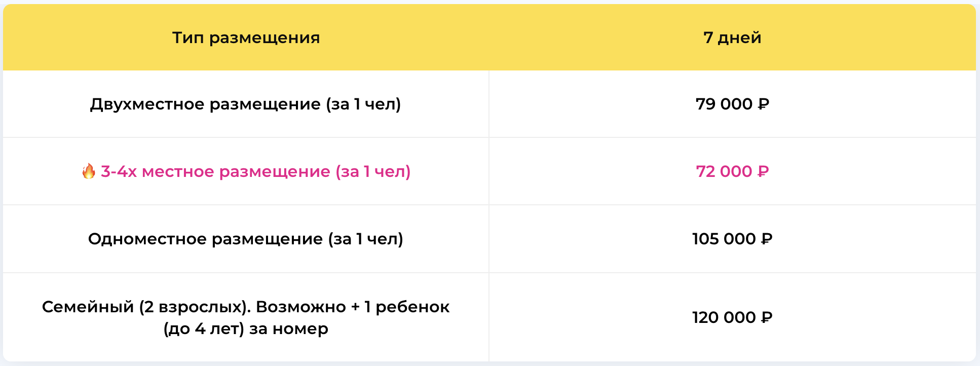Select the 'Тип размещения' column header
The height and width of the screenshot is (366, 980).
click(246, 38)
